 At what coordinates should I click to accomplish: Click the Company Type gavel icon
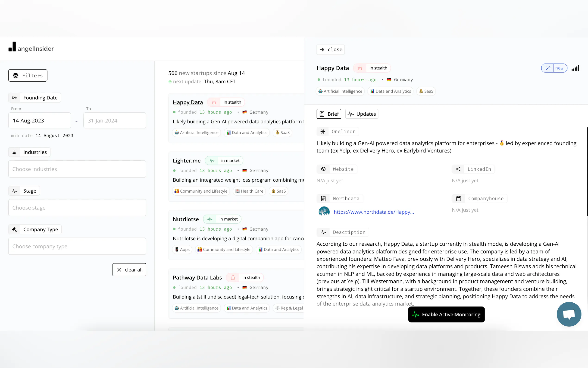click(14, 229)
